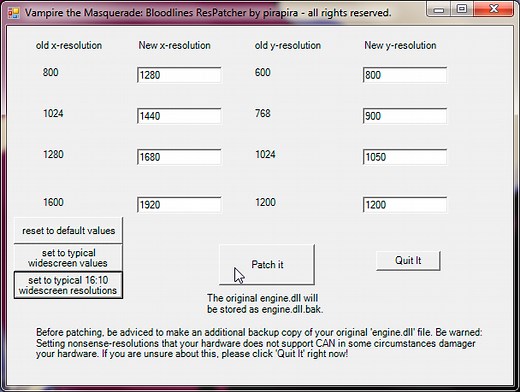Minimize the ResPatcher window
This screenshot has height=392, width=520.
(x=438, y=9)
